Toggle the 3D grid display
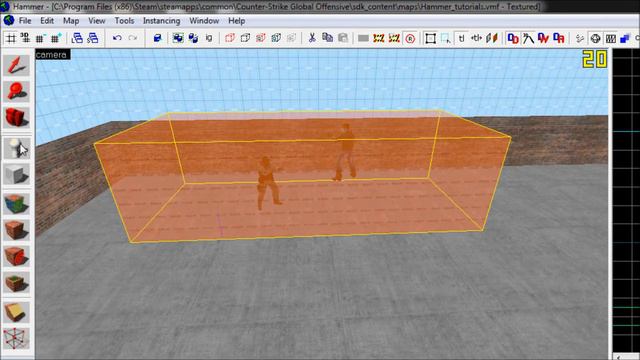This screenshot has width=640, height=360. click(x=25, y=38)
